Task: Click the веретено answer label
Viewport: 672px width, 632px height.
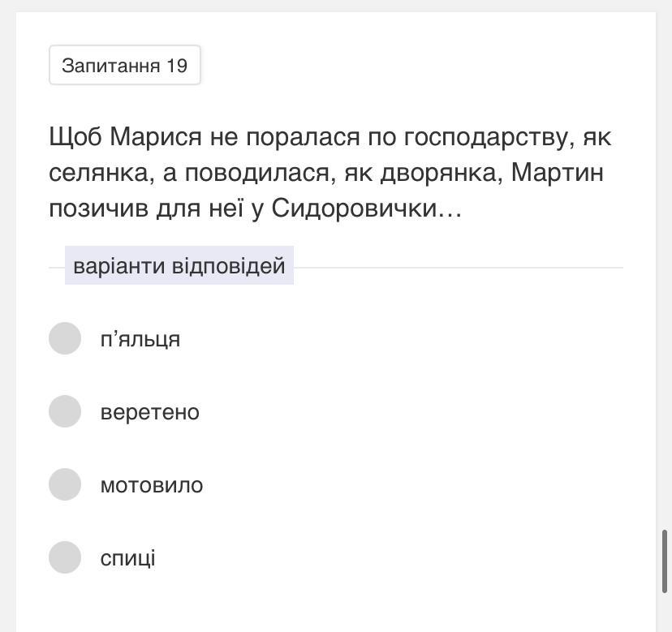Action: click(150, 412)
